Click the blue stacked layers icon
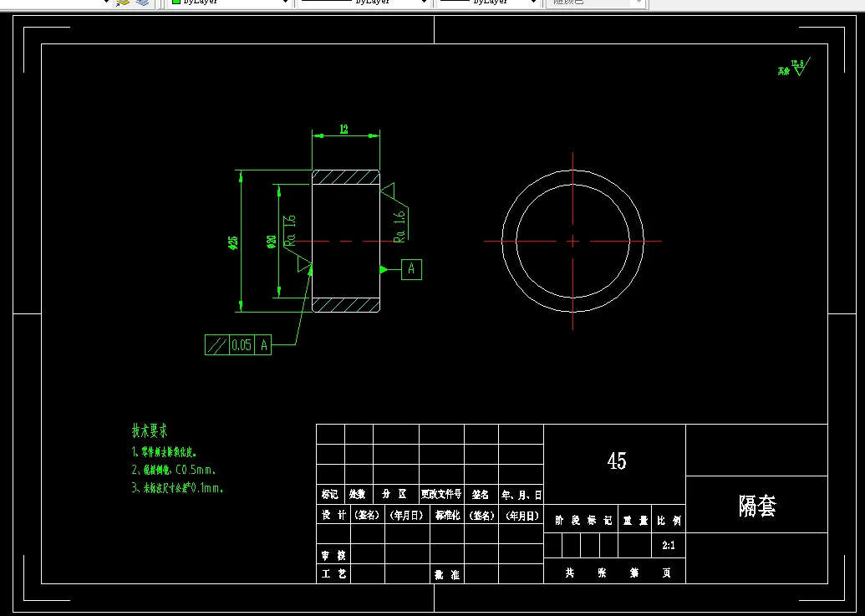The width and height of the screenshot is (865, 616). pos(142,3)
